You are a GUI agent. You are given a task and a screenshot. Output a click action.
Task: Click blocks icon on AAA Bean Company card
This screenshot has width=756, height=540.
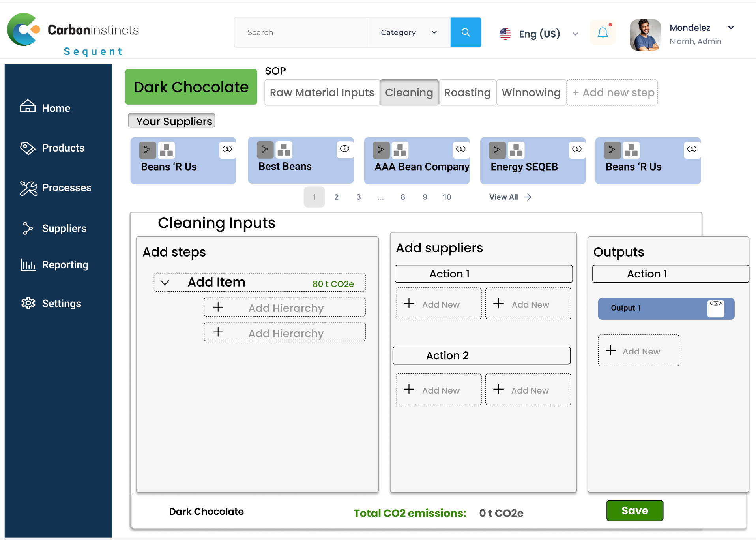[x=400, y=150]
